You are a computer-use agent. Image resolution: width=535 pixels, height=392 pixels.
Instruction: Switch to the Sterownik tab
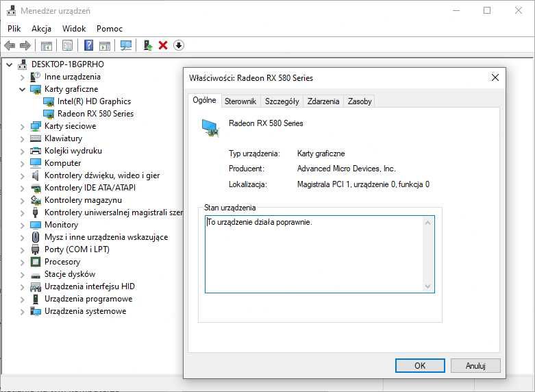(x=240, y=101)
